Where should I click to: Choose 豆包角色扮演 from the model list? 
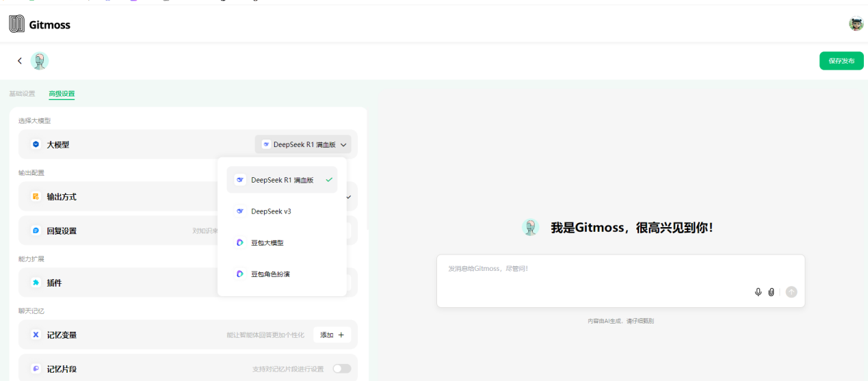tap(282, 274)
